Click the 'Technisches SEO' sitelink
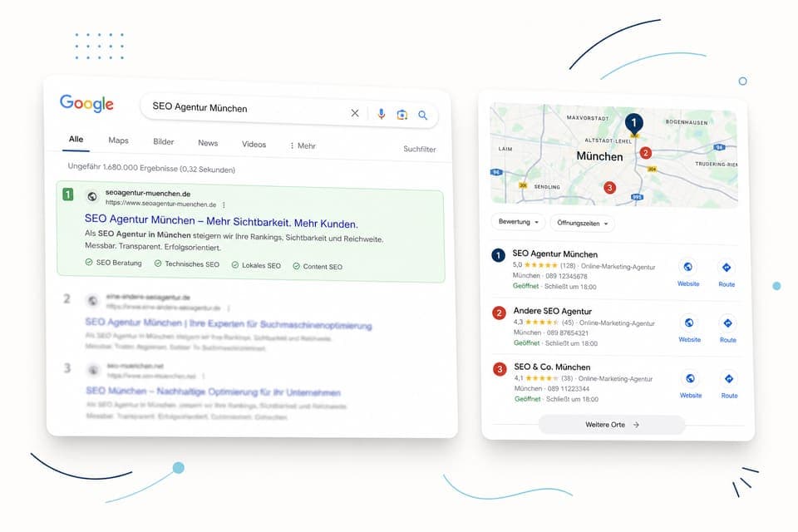The width and height of the screenshot is (798, 532). point(187,264)
